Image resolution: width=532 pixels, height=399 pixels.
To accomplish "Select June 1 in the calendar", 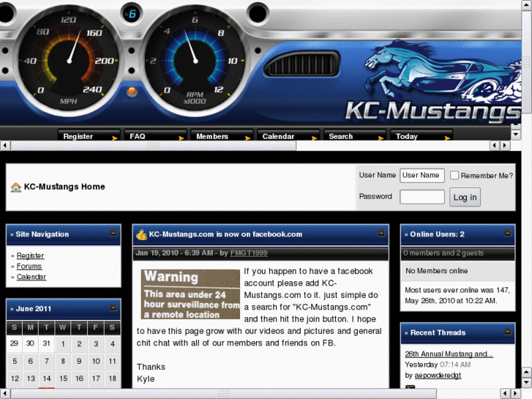I will [x=63, y=343].
